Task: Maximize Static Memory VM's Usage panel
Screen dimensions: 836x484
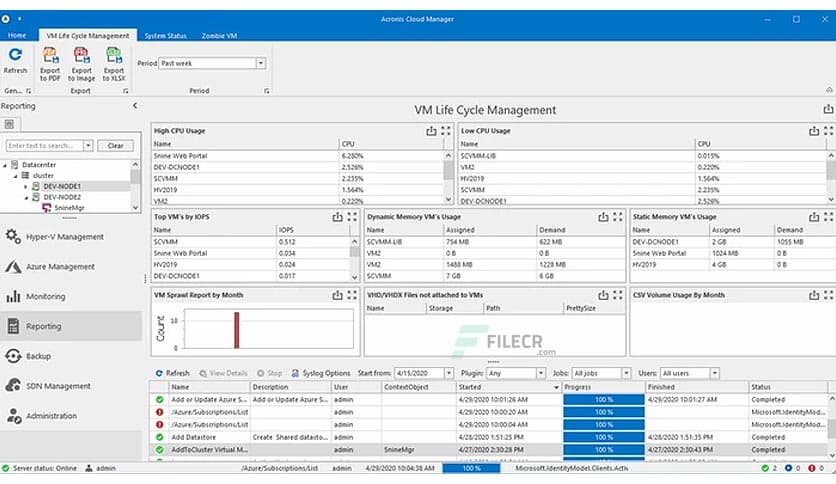Action: point(828,217)
